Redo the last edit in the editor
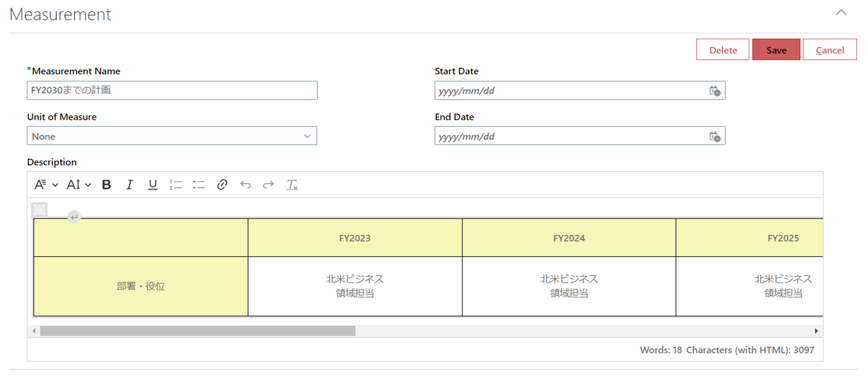Image resolution: width=868 pixels, height=377 pixels. point(268,184)
